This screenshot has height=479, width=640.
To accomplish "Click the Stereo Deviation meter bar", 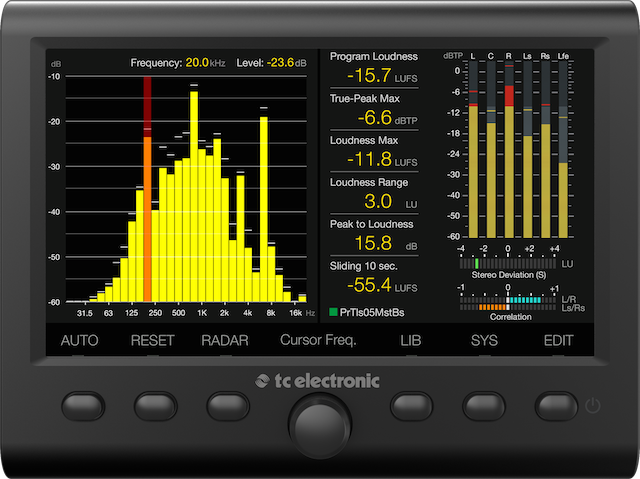I will point(508,264).
